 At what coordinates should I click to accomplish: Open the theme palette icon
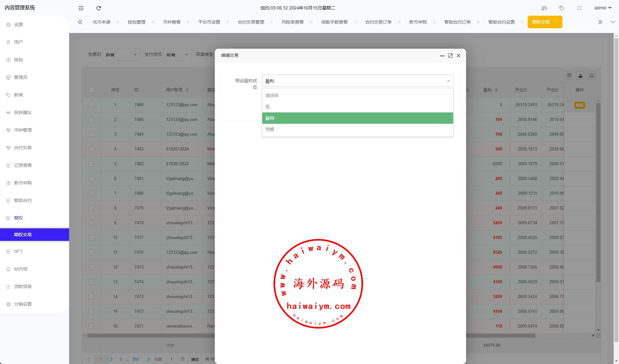tap(544, 8)
